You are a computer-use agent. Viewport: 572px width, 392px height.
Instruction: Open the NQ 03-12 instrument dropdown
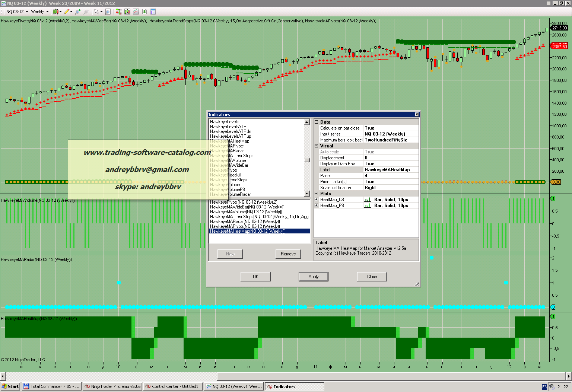coord(17,12)
